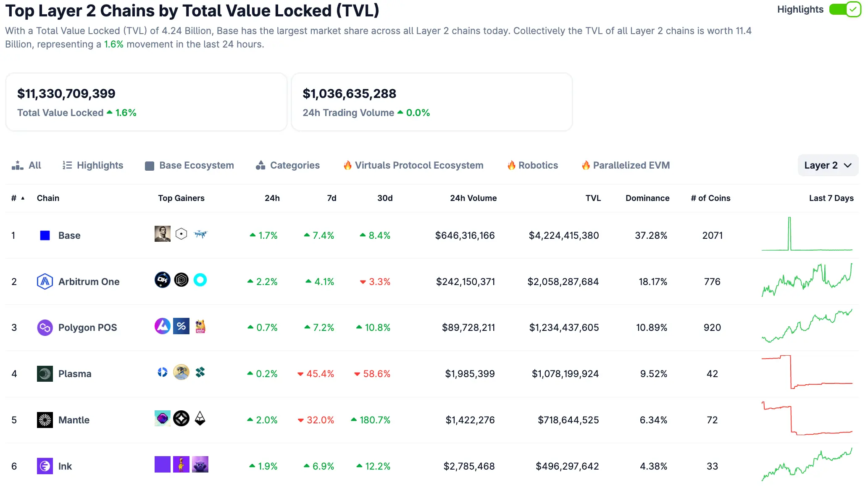
Task: Click the Polygon POS logo icon
Action: [45, 328]
